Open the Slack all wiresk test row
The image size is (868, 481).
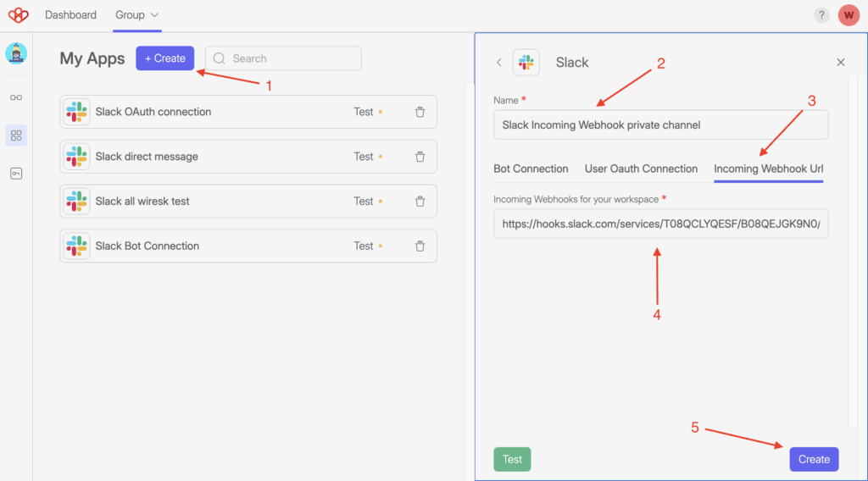[x=248, y=202]
